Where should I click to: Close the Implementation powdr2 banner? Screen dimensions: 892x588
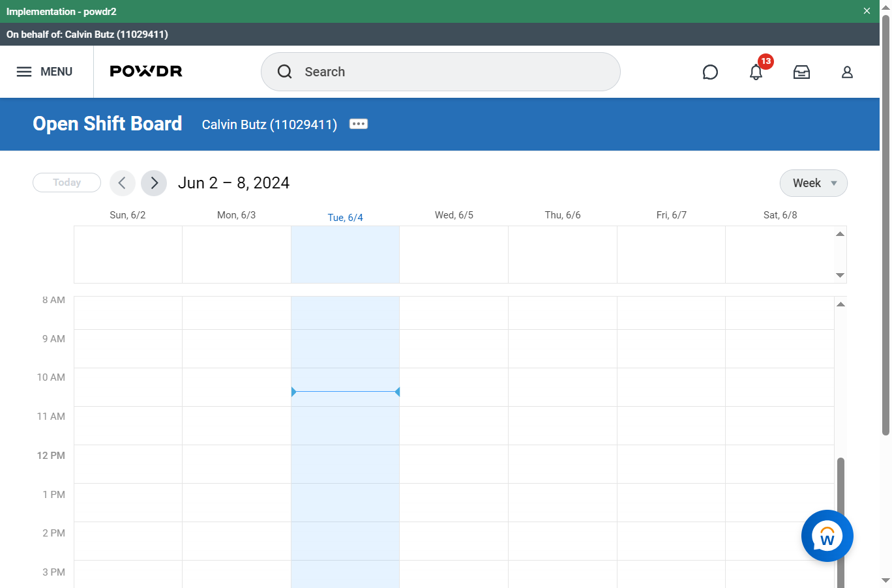tap(867, 11)
